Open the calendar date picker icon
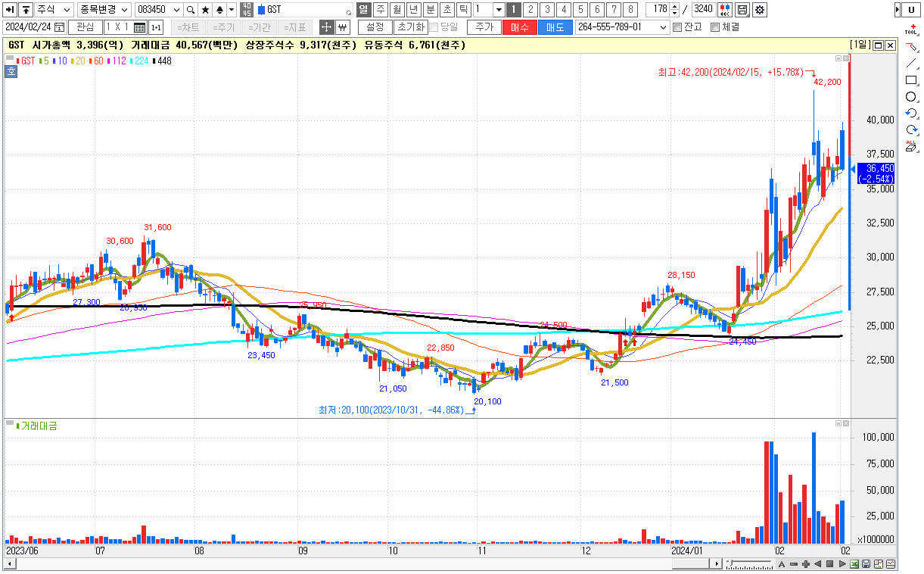924x574 pixels. tap(60, 27)
